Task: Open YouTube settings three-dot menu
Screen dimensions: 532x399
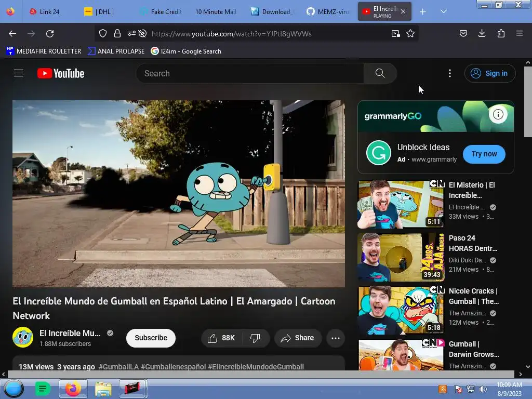Action: pyautogui.click(x=450, y=73)
